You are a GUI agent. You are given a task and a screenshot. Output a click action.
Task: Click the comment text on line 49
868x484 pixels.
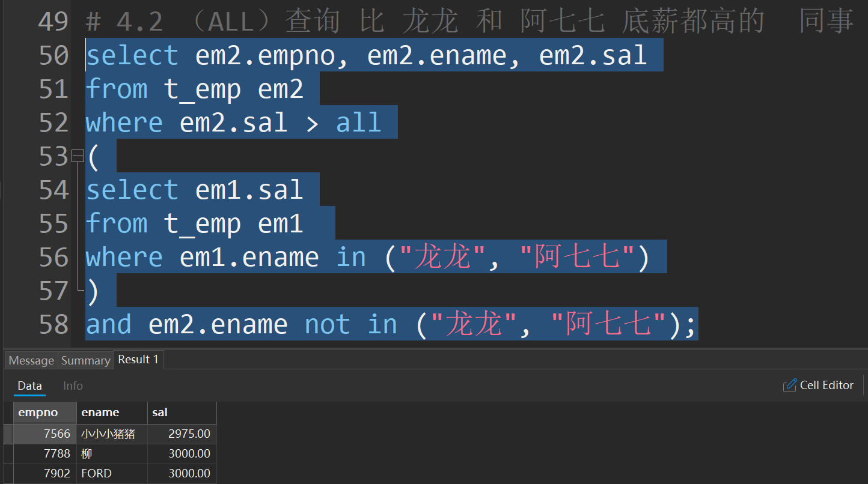tap(469, 22)
